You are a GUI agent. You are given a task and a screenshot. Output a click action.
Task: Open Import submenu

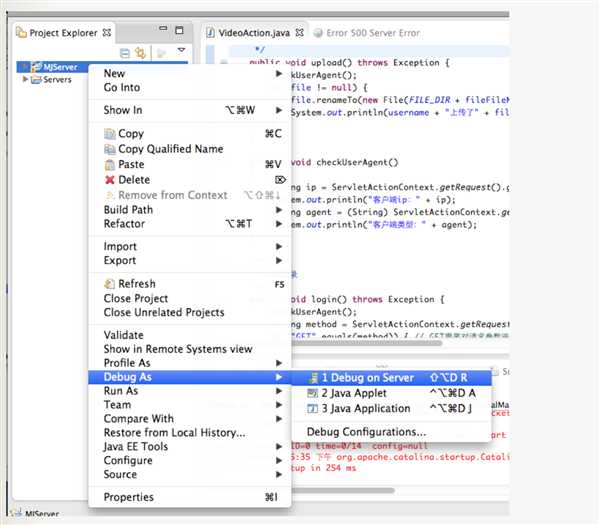coord(189,246)
